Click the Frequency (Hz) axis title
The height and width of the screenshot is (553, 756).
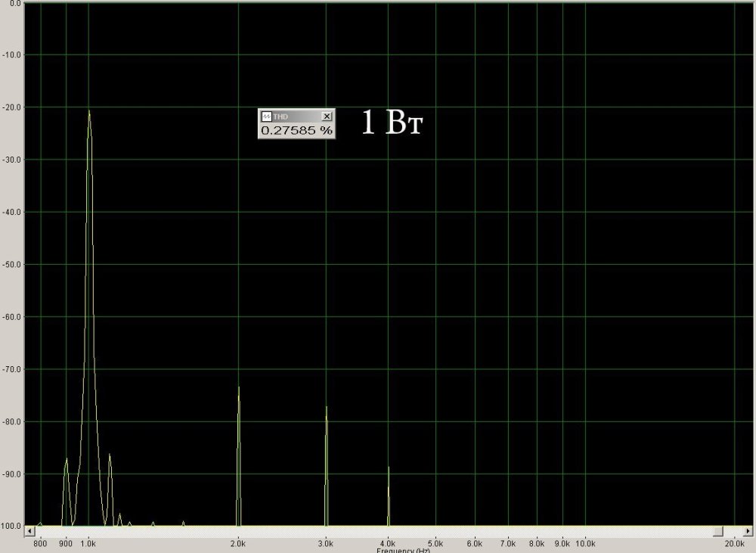tap(403, 550)
